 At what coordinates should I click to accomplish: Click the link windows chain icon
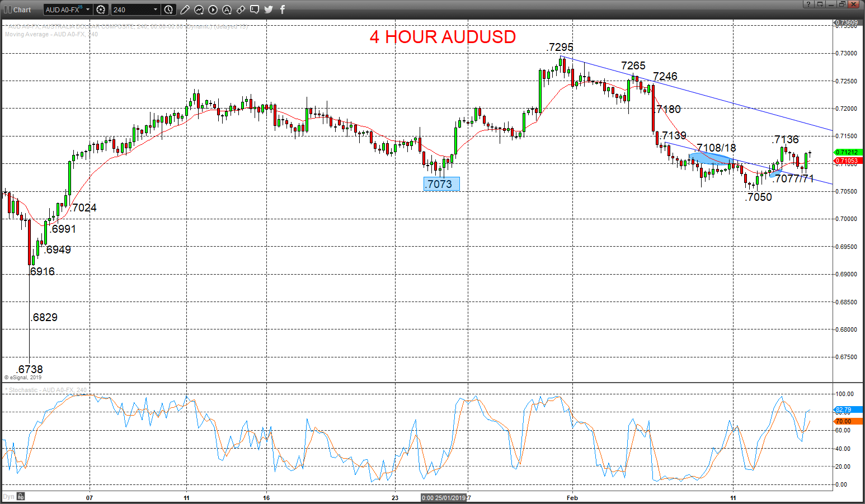tap(241, 10)
